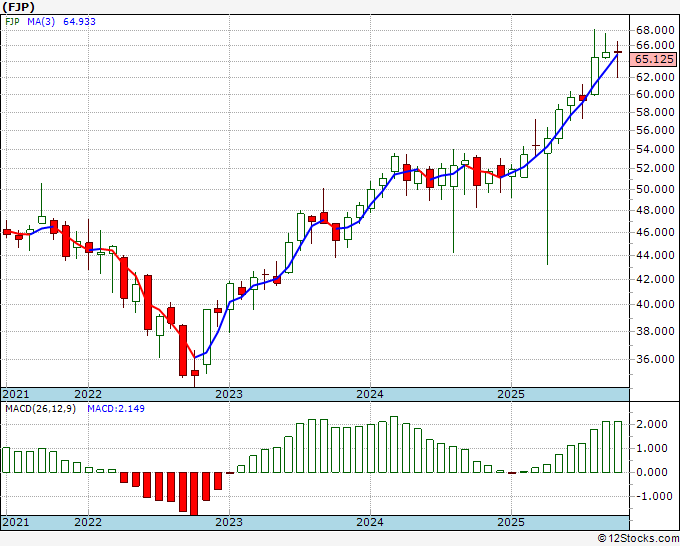Click the 44.000 price axis label
Screen dimensions: 680x546
coord(655,255)
